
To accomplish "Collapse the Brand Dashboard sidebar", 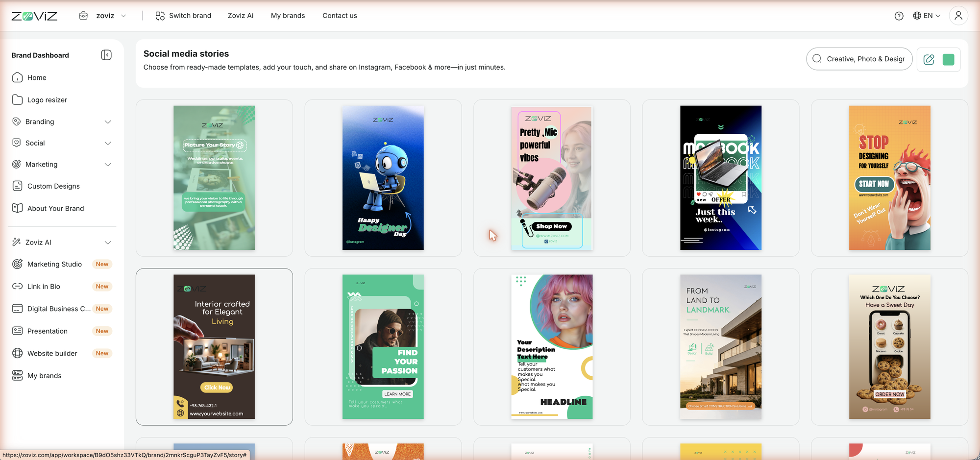I will tap(106, 55).
